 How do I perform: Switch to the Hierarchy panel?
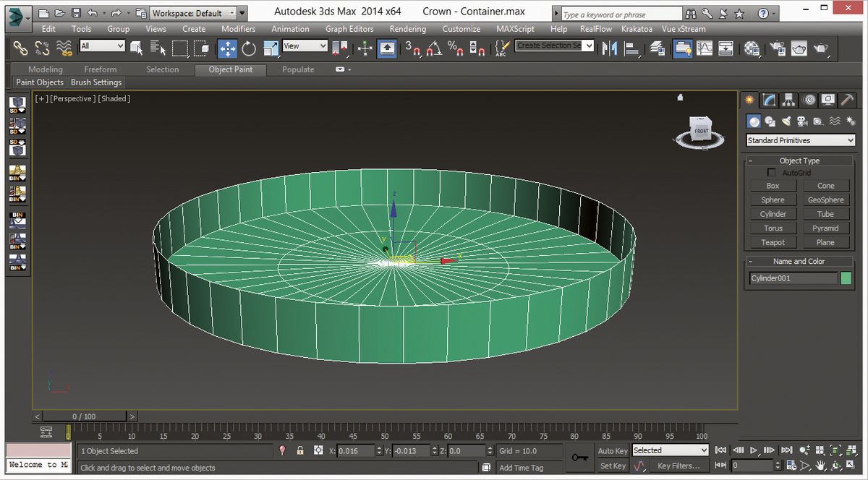[x=787, y=100]
